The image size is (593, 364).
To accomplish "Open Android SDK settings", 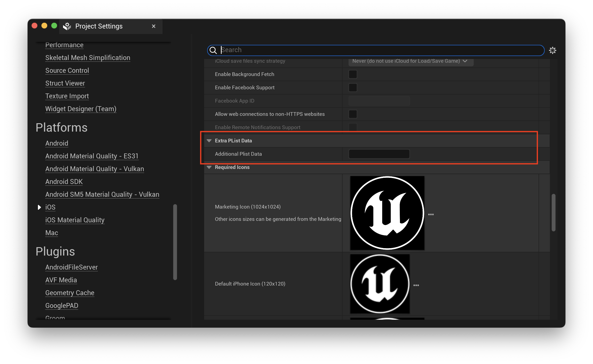I will pyautogui.click(x=64, y=182).
